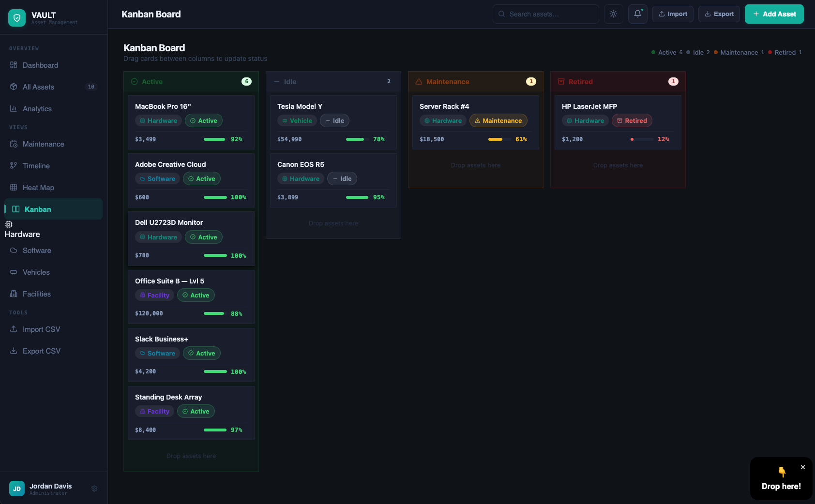Select the Analytics sidebar icon
This screenshot has width=815, height=504.
[14, 109]
